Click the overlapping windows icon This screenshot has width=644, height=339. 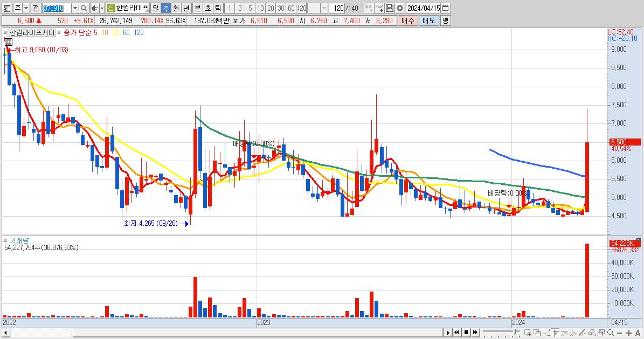tap(537, 333)
